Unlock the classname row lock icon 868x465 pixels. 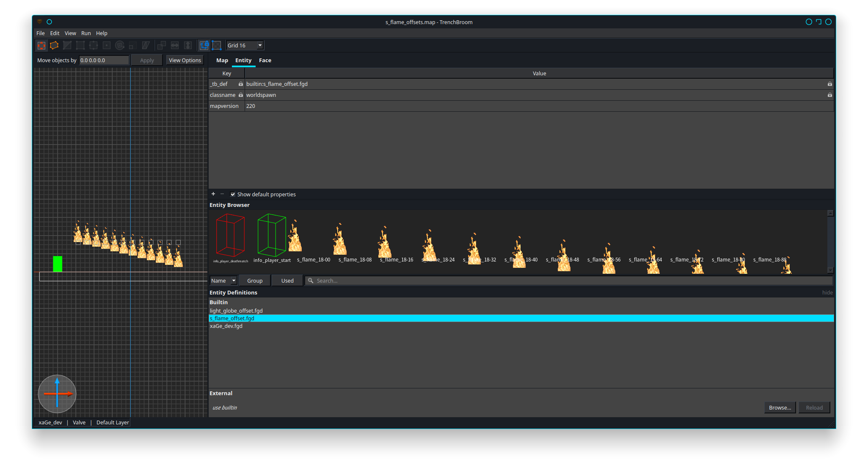[x=240, y=95]
